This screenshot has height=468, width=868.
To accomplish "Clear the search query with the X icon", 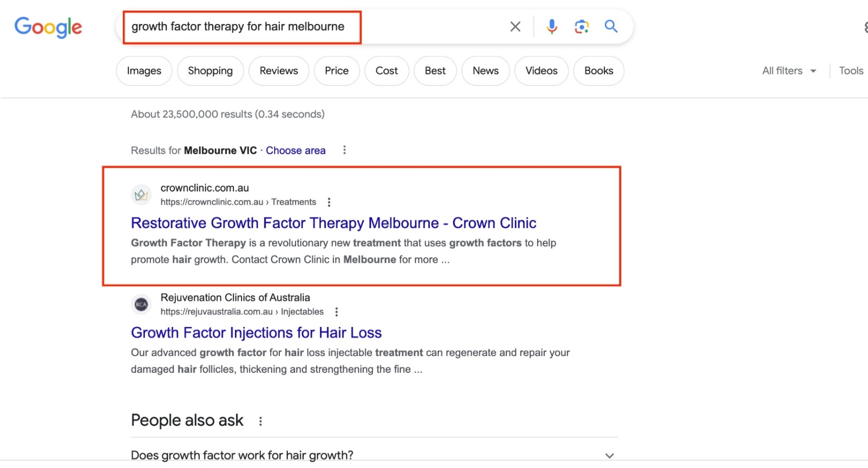I will click(515, 26).
